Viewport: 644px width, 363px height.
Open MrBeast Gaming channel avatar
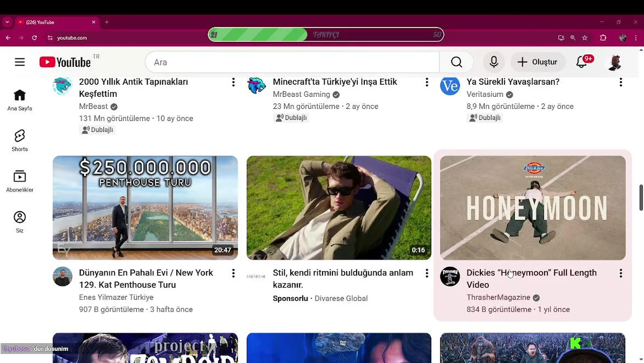(256, 86)
